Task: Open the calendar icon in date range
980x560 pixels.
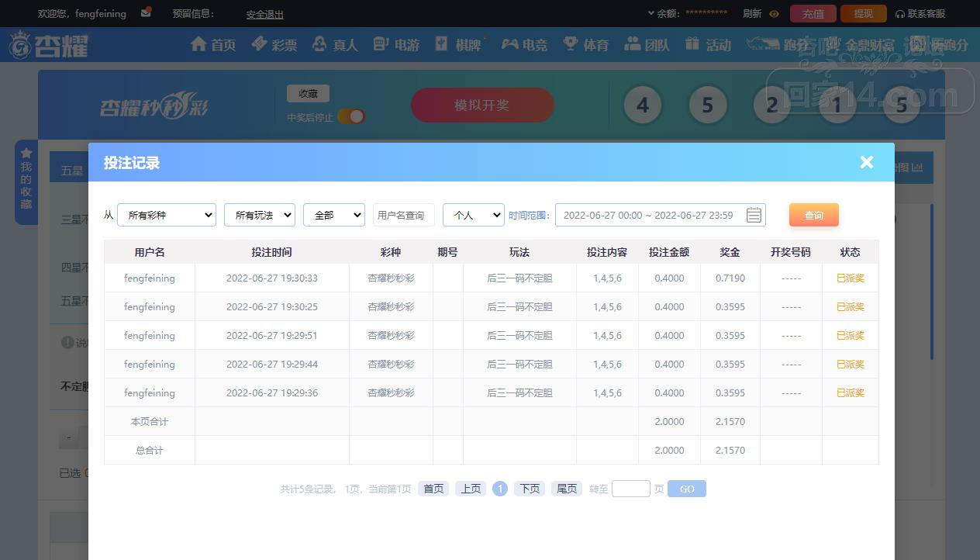Action: pyautogui.click(x=754, y=215)
